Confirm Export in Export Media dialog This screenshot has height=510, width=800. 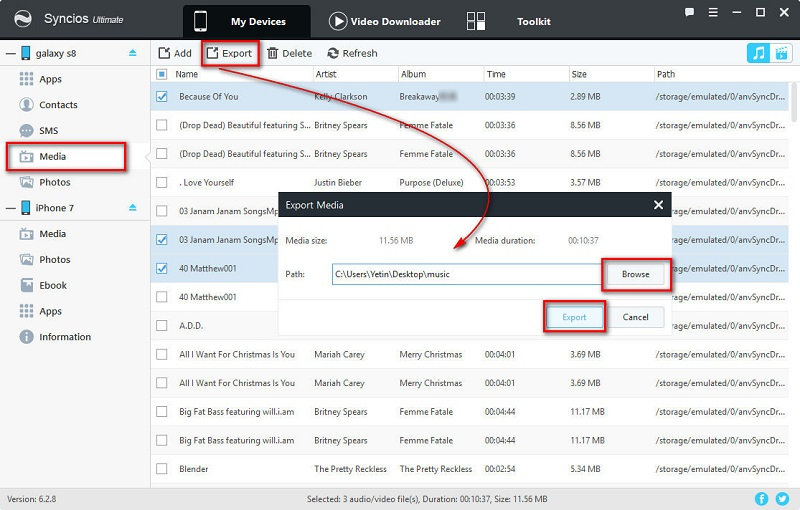[574, 317]
